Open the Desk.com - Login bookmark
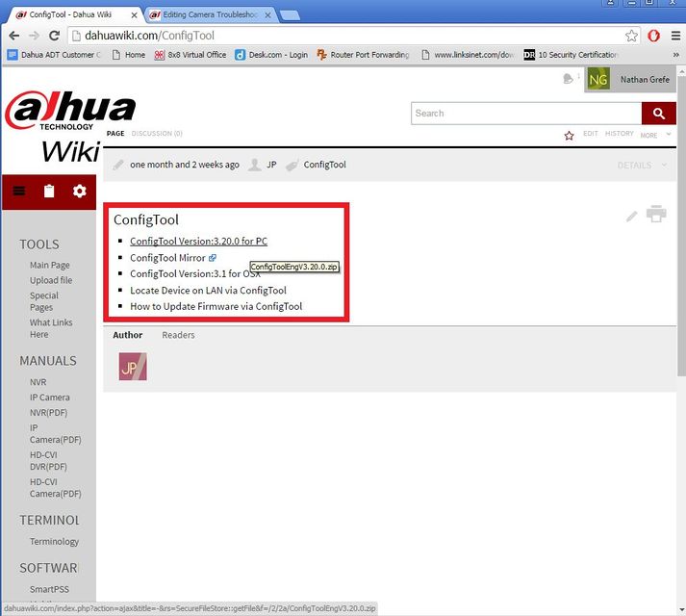Screen dimensions: 686x616 click(271, 55)
